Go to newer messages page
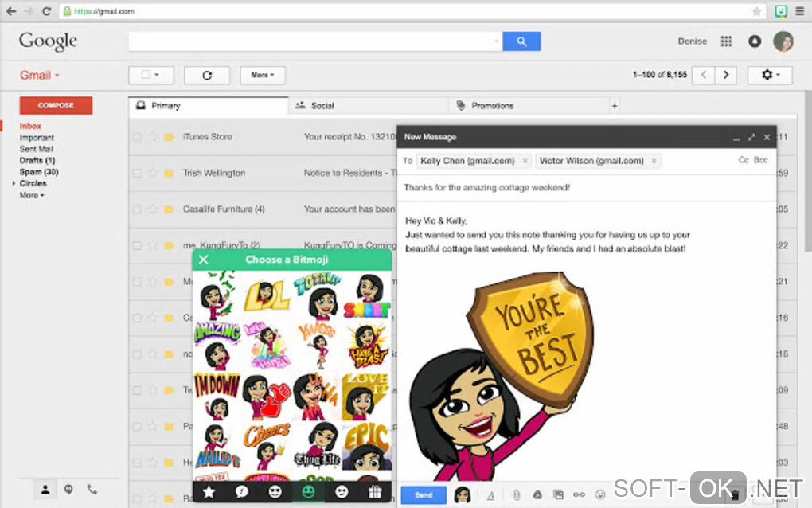The height and width of the screenshot is (508, 812). click(x=704, y=75)
